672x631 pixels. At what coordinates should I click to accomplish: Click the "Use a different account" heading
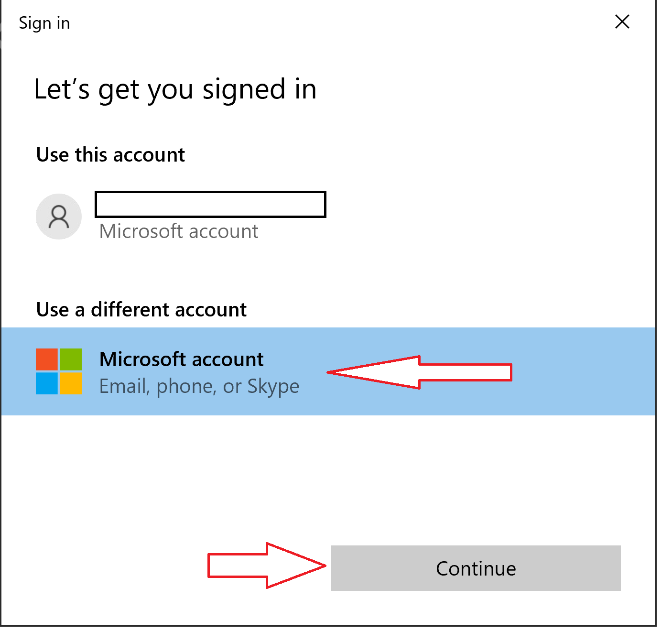tap(141, 310)
